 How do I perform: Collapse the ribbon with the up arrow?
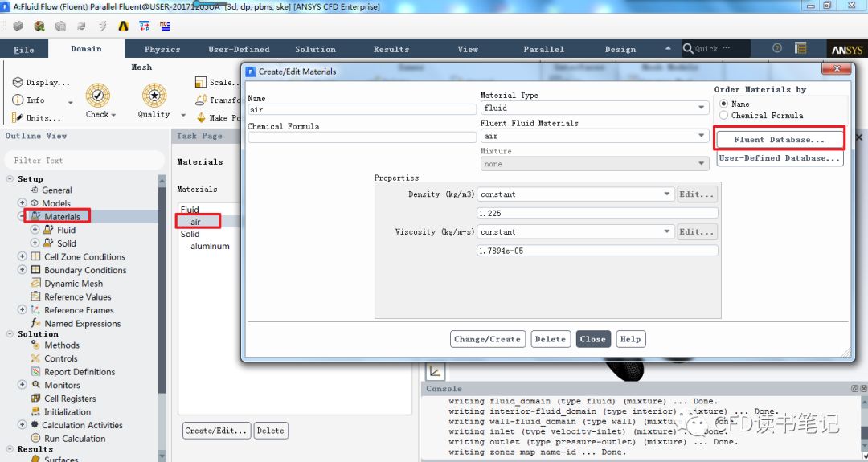point(668,48)
